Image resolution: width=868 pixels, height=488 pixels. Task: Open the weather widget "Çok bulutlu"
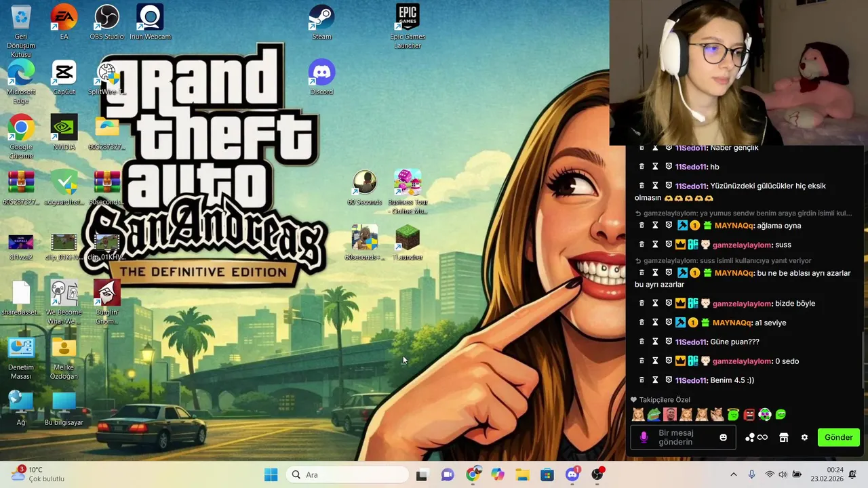[x=37, y=474]
